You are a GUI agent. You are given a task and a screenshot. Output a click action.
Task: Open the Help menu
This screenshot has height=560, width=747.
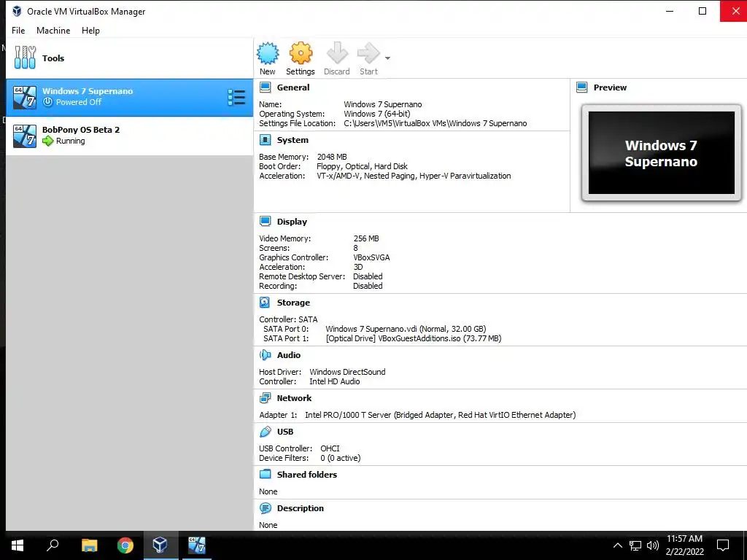[90, 31]
